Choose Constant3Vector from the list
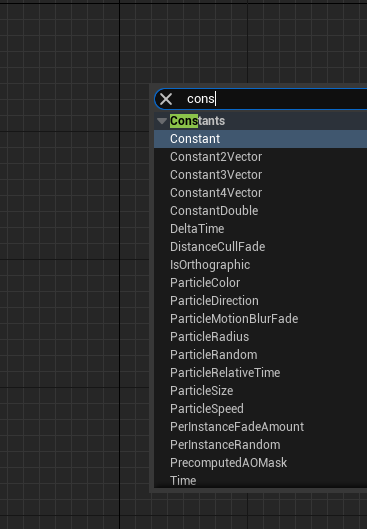The image size is (367, 529). coord(260,175)
